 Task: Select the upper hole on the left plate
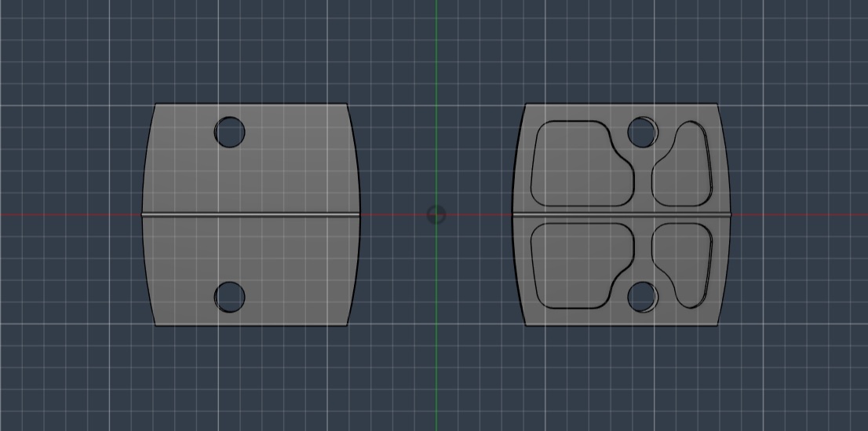(230, 132)
